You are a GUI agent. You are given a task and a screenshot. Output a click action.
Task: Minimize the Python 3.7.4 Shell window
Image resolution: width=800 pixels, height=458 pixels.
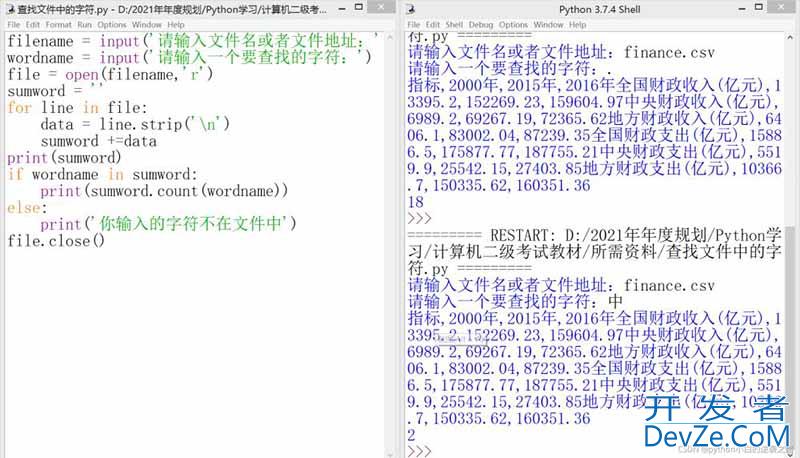tap(742, 9)
